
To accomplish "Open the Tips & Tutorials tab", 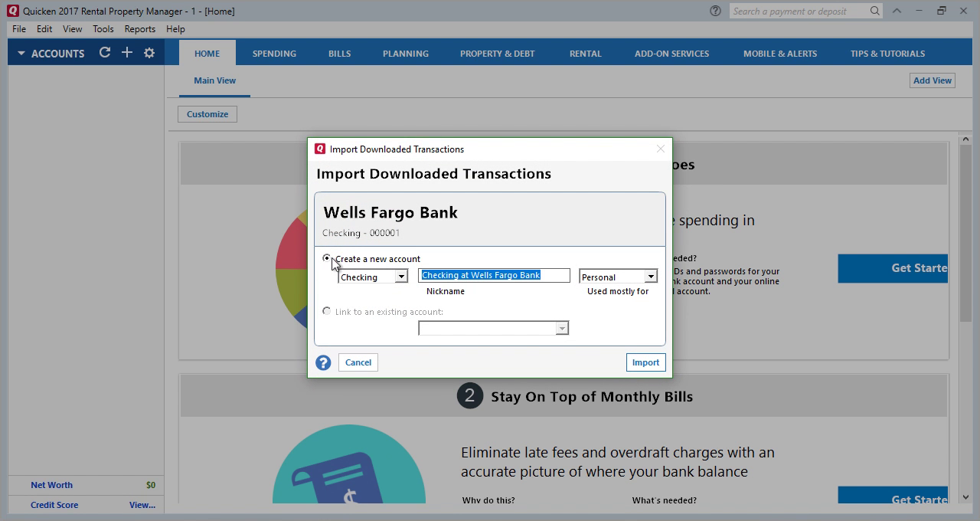I will pos(887,54).
